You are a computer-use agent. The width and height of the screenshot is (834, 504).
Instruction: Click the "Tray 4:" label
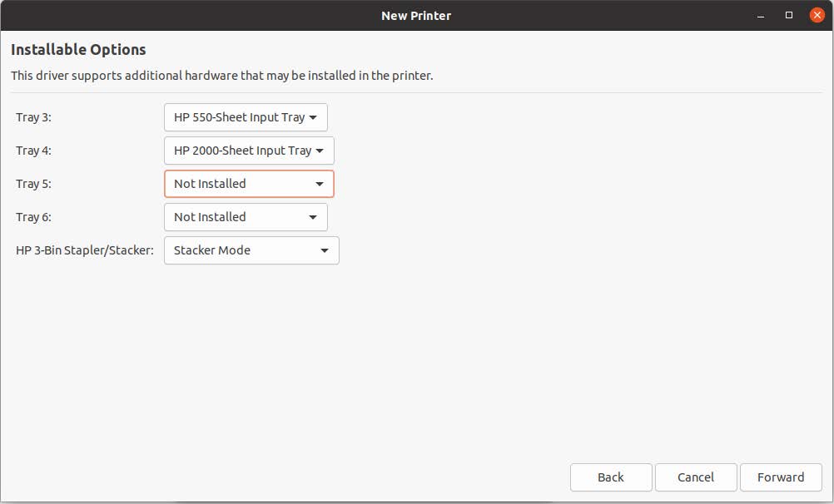pyautogui.click(x=33, y=151)
